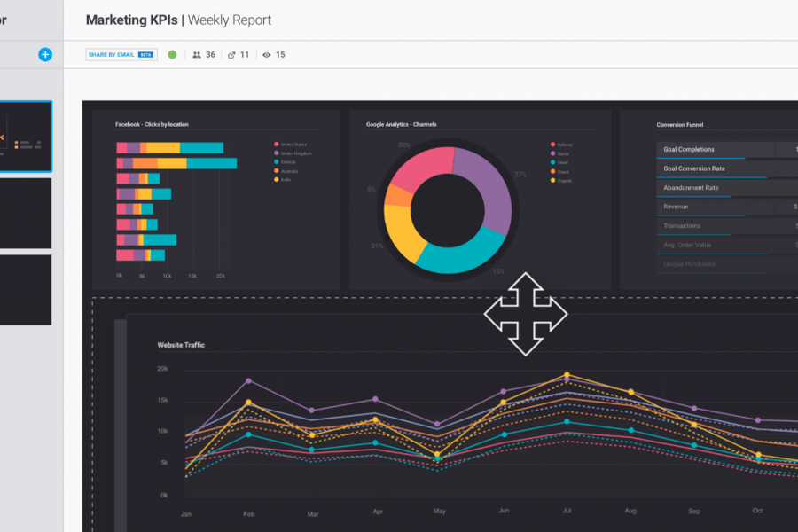Open the third page thumbnail in sidebar
798x532 pixels.
[26, 290]
